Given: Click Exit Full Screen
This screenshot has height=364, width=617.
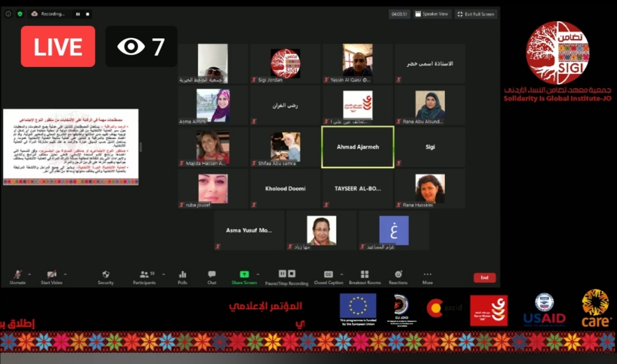Looking at the screenshot, I should (x=475, y=14).
